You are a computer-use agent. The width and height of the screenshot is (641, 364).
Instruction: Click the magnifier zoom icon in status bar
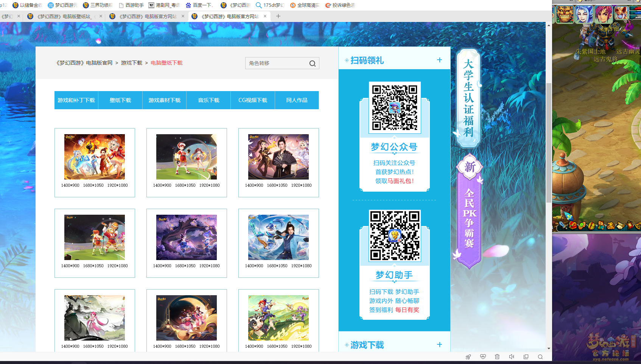[540, 357]
